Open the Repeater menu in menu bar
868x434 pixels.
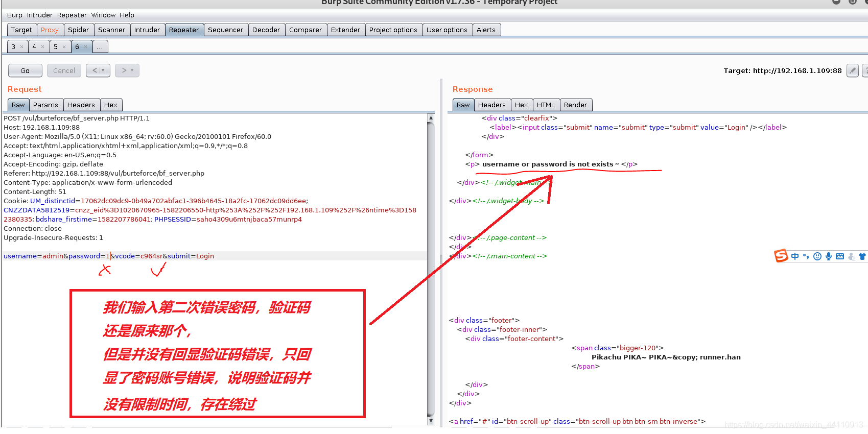(72, 15)
